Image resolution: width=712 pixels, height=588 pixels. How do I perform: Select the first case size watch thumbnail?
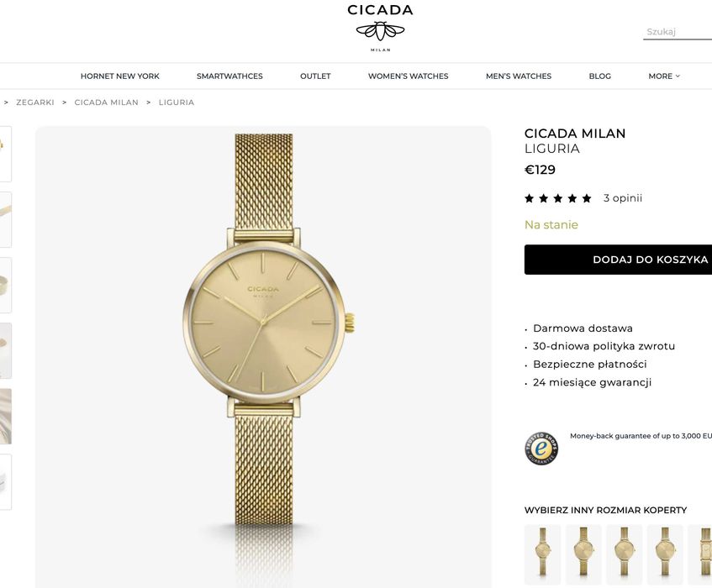(543, 554)
